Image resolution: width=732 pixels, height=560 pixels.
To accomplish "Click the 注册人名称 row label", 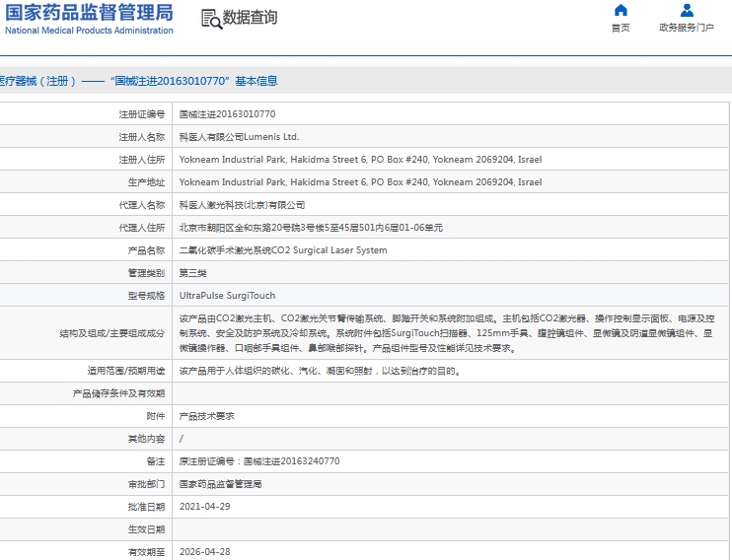I will point(141,137).
